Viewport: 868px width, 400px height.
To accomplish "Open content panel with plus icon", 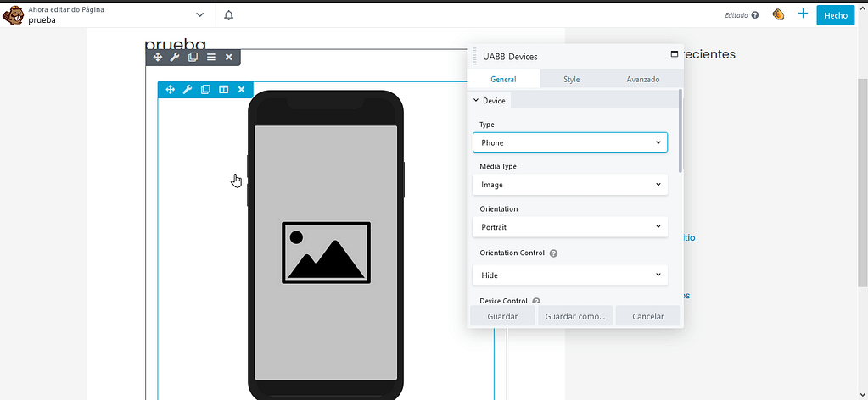I will click(x=803, y=14).
